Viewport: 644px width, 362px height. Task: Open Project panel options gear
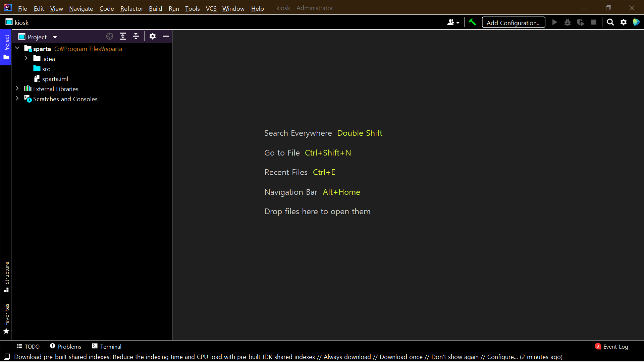153,37
